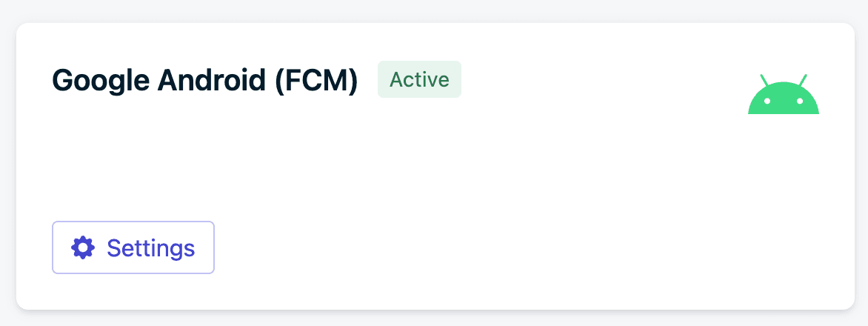
Task: Click the Android robot's left eye
Action: pos(768,100)
